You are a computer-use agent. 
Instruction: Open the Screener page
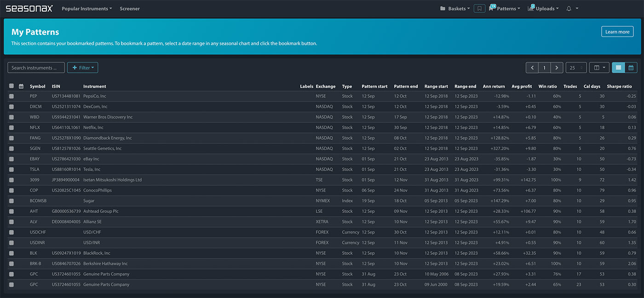130,8
